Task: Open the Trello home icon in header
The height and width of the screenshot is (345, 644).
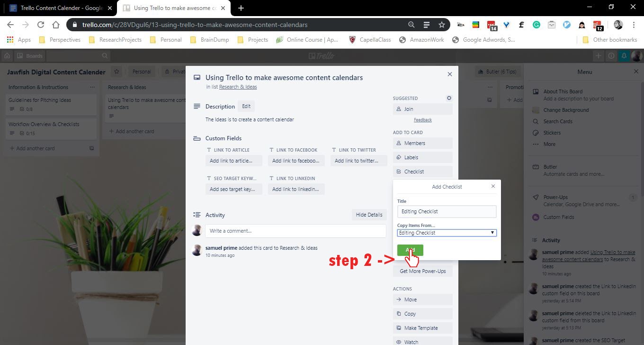Action: click(x=7, y=56)
